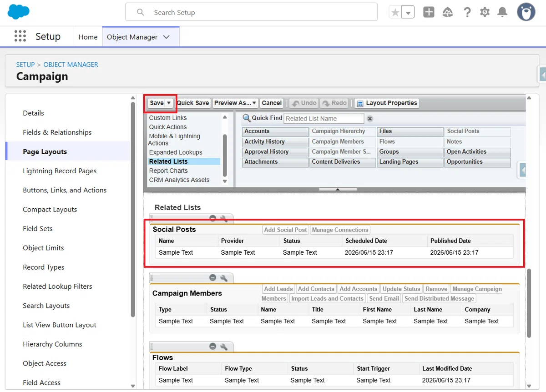Open Field Sets in the sidebar
Screen dimensions: 546x392
click(x=38, y=229)
